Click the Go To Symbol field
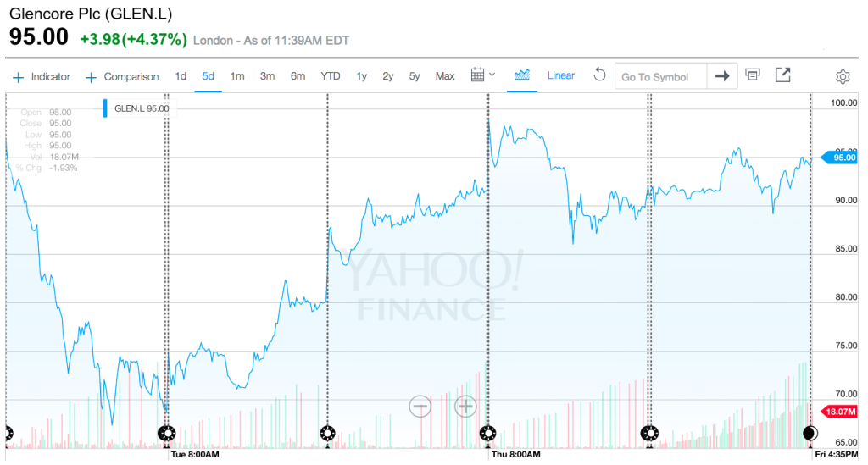Screen dimensions: 868x465 tap(661, 77)
